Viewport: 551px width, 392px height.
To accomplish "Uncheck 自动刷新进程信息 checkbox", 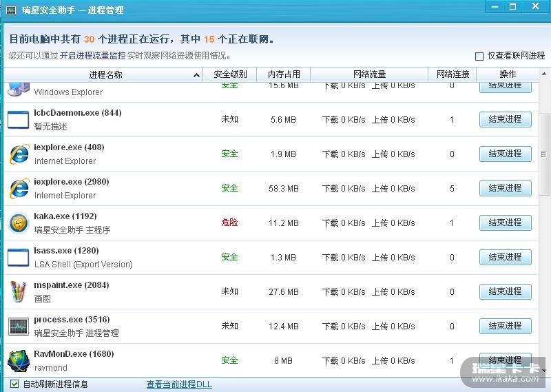I will point(14,384).
